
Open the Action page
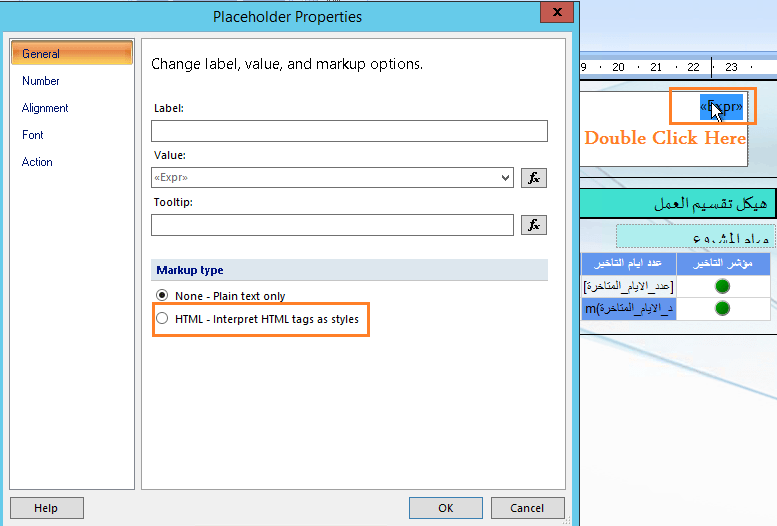(37, 162)
